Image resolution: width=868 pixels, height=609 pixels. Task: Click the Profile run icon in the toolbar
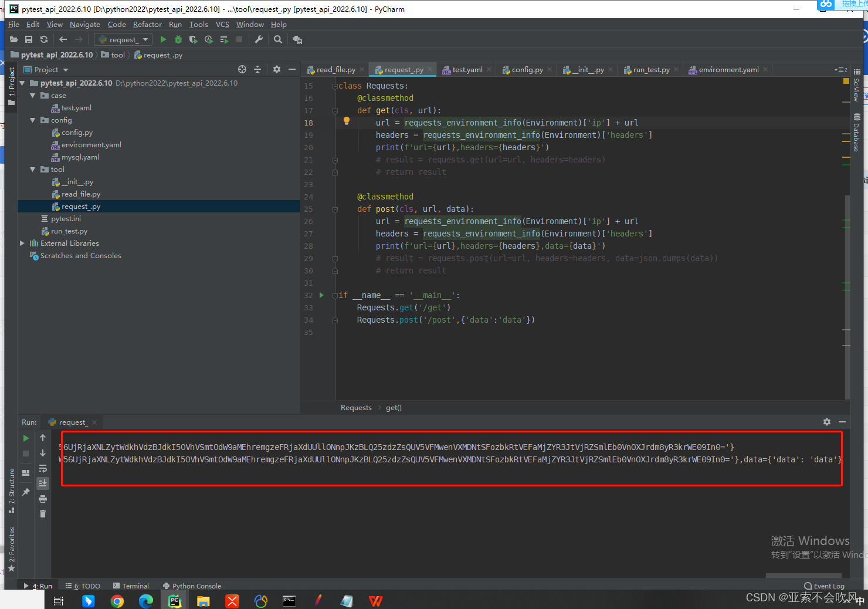208,39
